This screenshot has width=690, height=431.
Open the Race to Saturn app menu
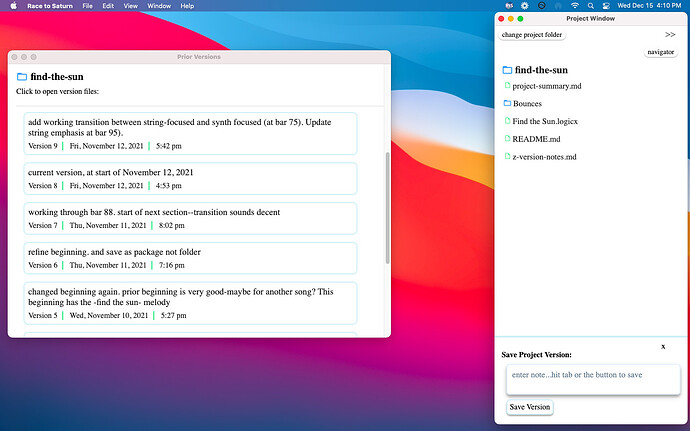(x=50, y=6)
